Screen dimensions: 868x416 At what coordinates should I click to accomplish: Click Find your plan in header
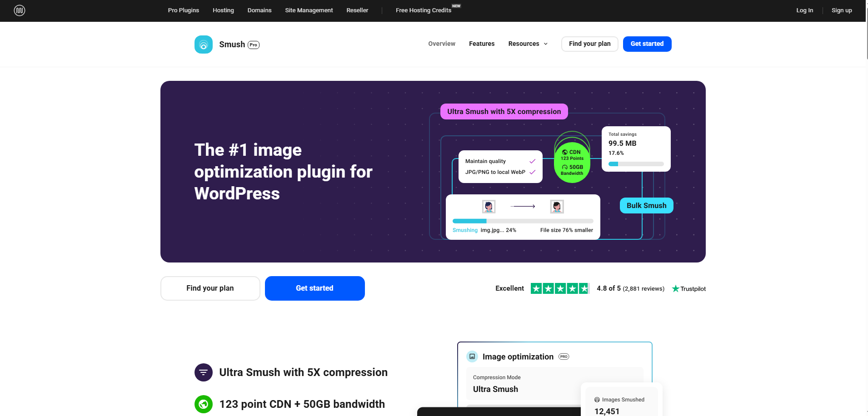[590, 44]
